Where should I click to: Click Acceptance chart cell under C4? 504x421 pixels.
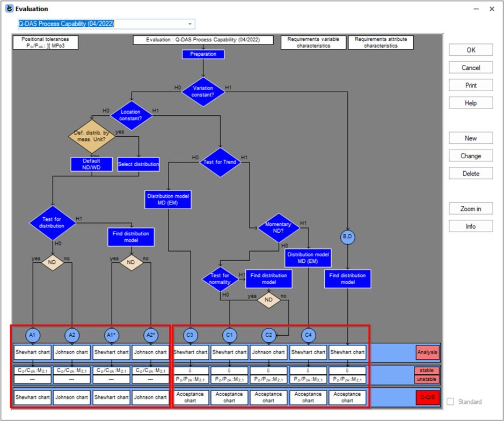pyautogui.click(x=308, y=397)
